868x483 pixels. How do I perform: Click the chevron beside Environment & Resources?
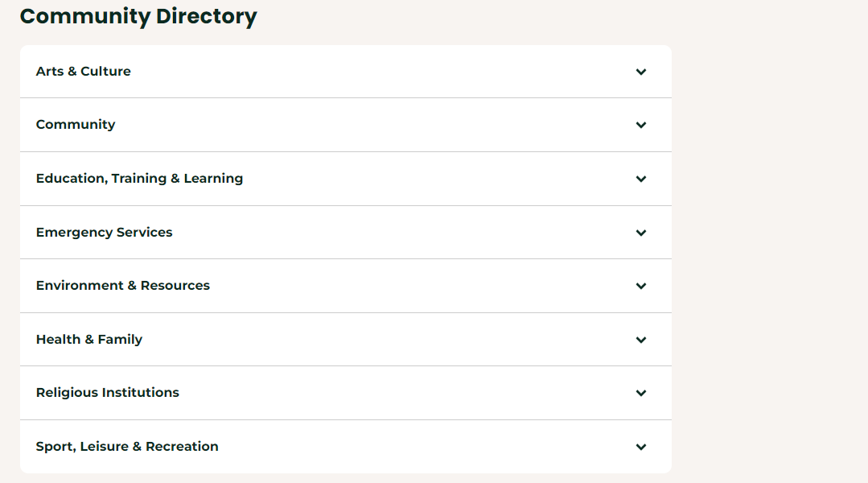(x=641, y=286)
